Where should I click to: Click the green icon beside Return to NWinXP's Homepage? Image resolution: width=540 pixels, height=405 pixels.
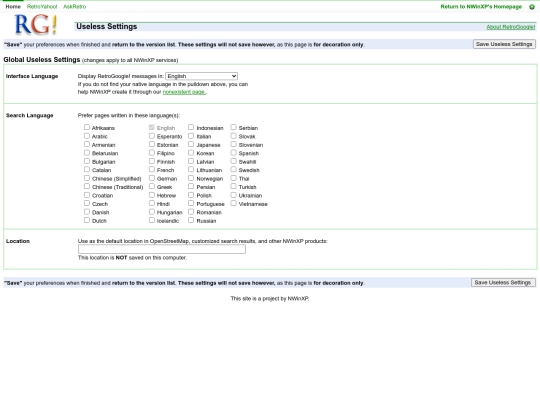532,7
